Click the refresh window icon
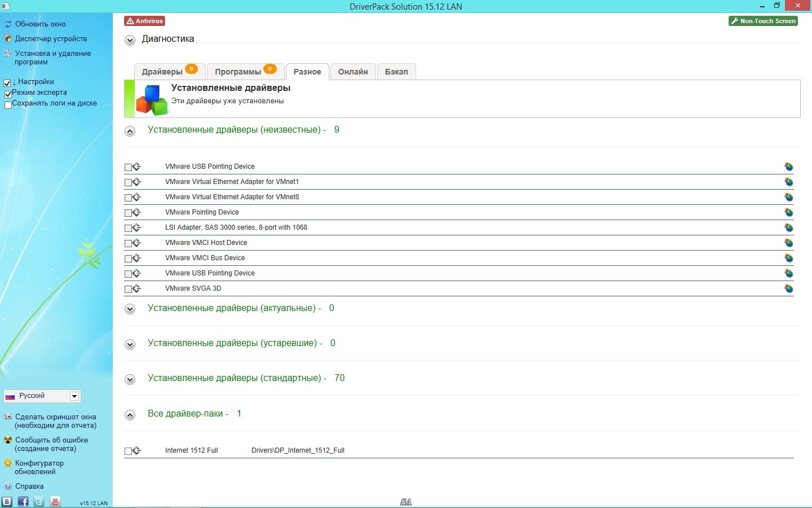Screen dimensions: 812x508 [x=8, y=24]
